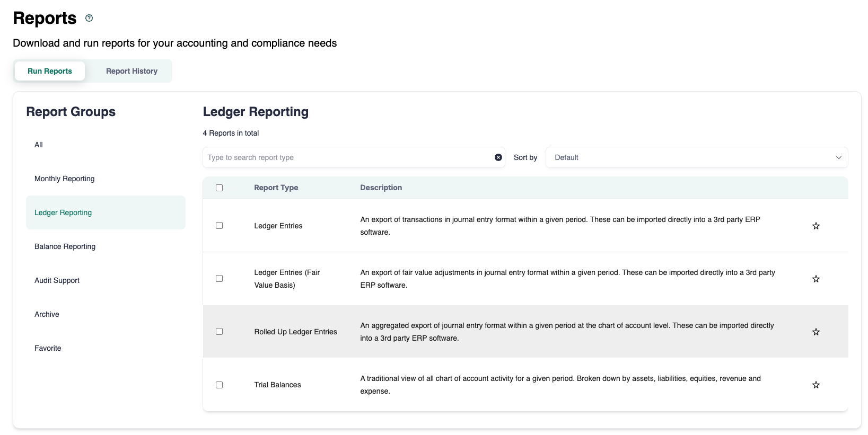This screenshot has width=868, height=435.
Task: Select the Rolled Up Ledger Entries checkbox
Action: 219,332
